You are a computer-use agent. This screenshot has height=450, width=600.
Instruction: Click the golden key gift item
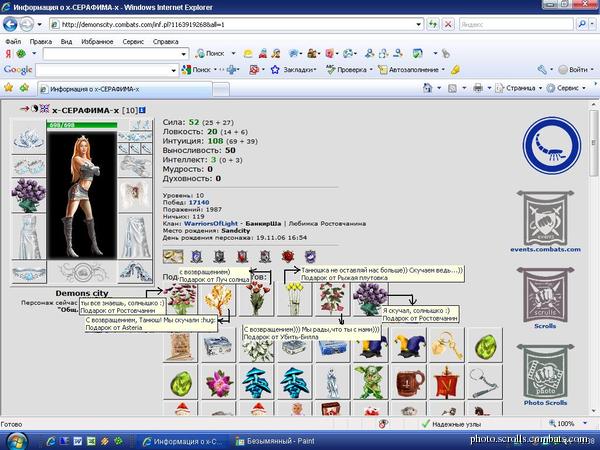(x=447, y=345)
